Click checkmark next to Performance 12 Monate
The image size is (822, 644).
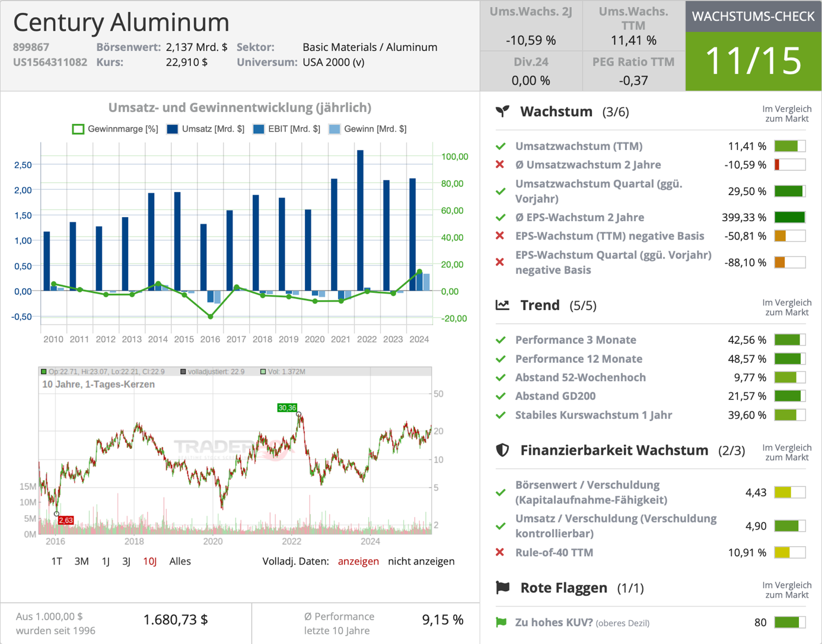501,359
